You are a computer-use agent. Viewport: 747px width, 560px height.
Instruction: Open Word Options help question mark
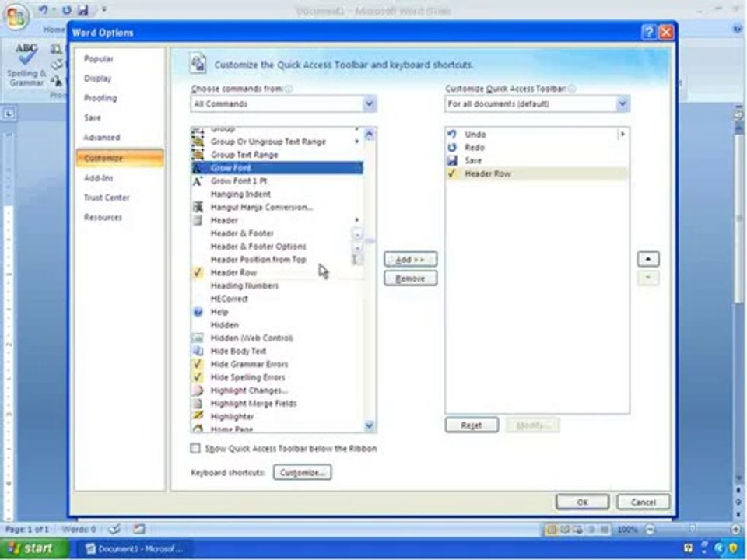[648, 32]
